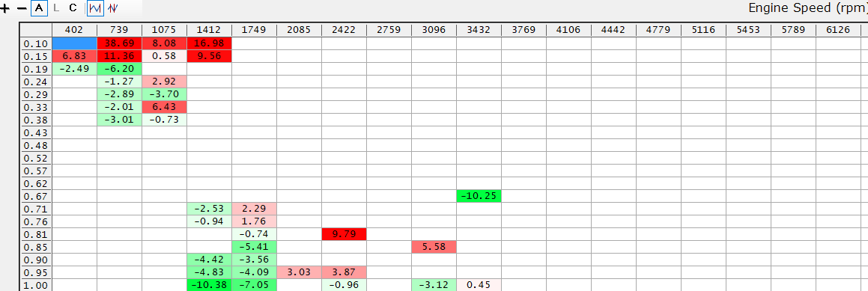Select the 1075 rpm column header
Screen dimensions: 868x291
click(165, 30)
